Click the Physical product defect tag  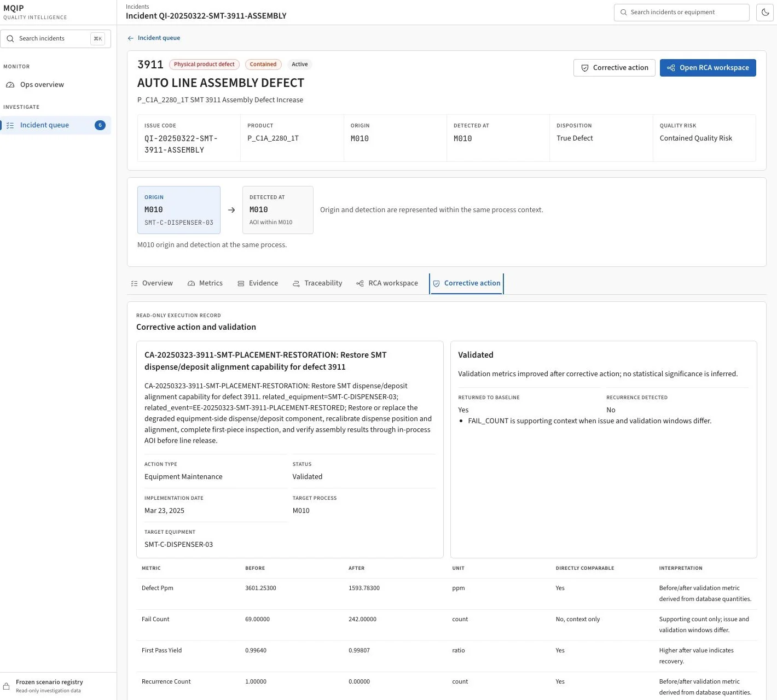[x=204, y=65]
